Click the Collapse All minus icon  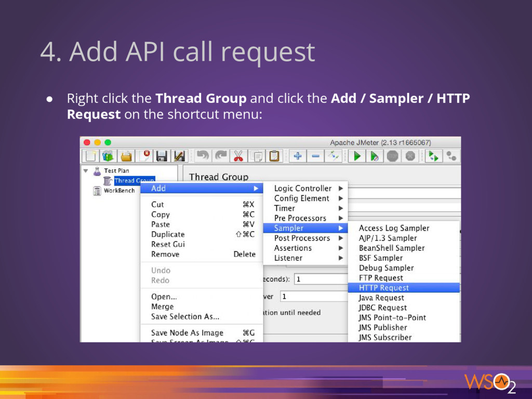tap(315, 156)
